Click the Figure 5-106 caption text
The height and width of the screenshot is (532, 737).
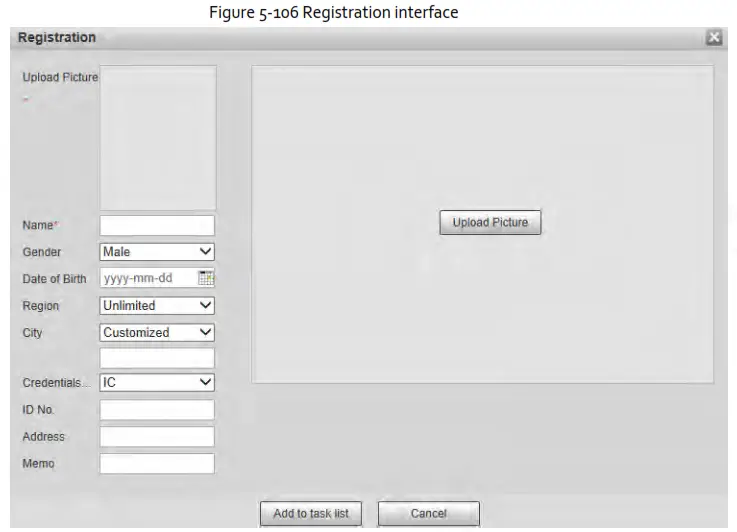pos(334,12)
